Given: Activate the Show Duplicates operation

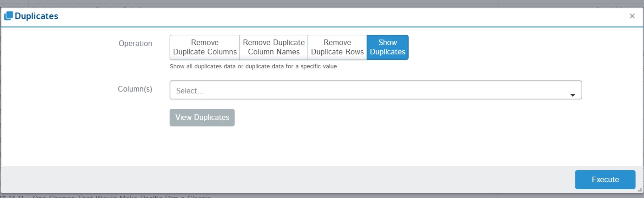Looking at the screenshot, I should 387,47.
